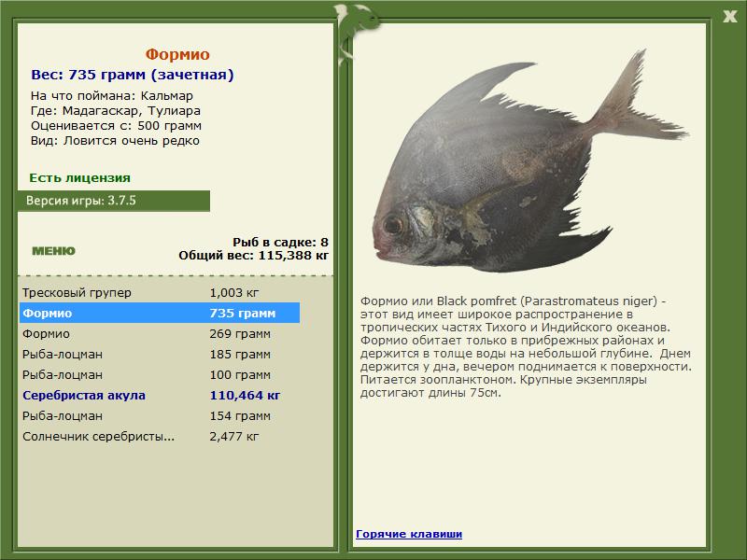Screen dimensions: 747x560
Task: Click the На что поймана: Кальмар line
Action: (112, 96)
